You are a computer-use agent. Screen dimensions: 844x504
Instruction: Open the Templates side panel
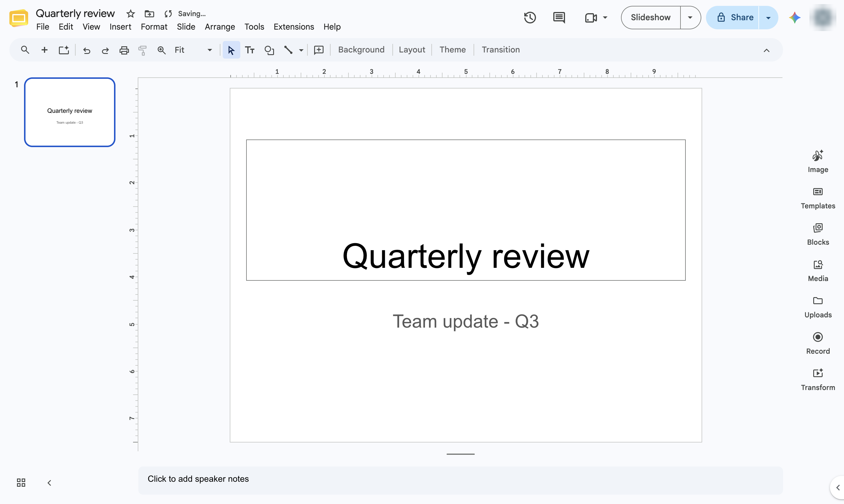coord(818,198)
